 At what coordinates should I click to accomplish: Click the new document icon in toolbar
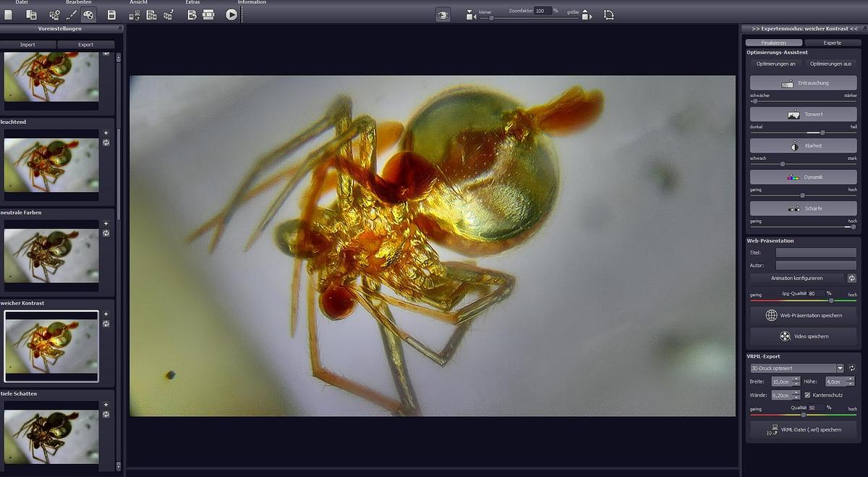(x=9, y=14)
